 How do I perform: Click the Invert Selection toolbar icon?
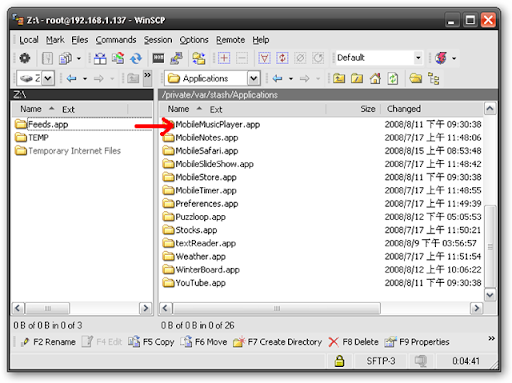tap(282, 58)
